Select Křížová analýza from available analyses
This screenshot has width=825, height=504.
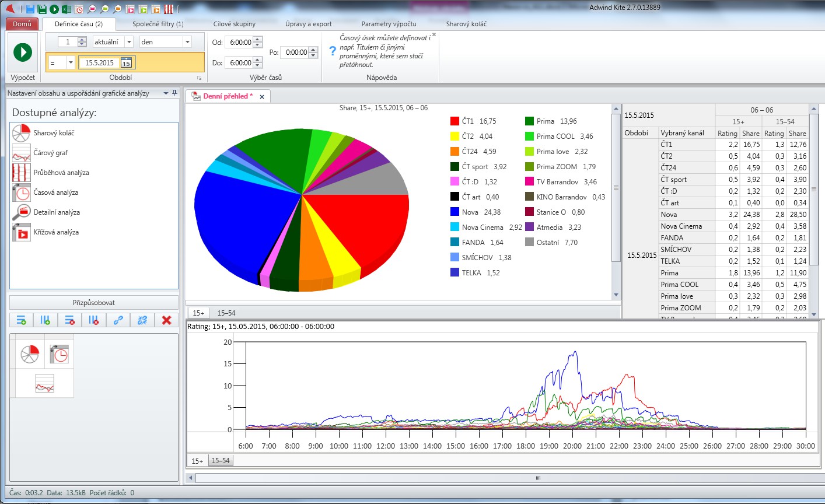click(x=56, y=232)
